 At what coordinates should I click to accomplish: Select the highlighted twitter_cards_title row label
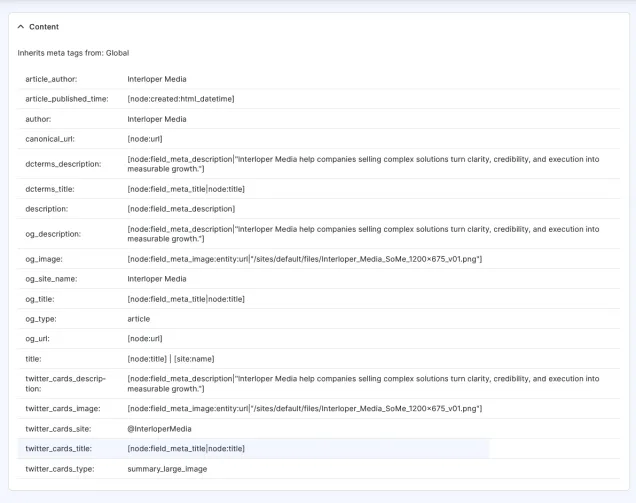click(x=60, y=449)
